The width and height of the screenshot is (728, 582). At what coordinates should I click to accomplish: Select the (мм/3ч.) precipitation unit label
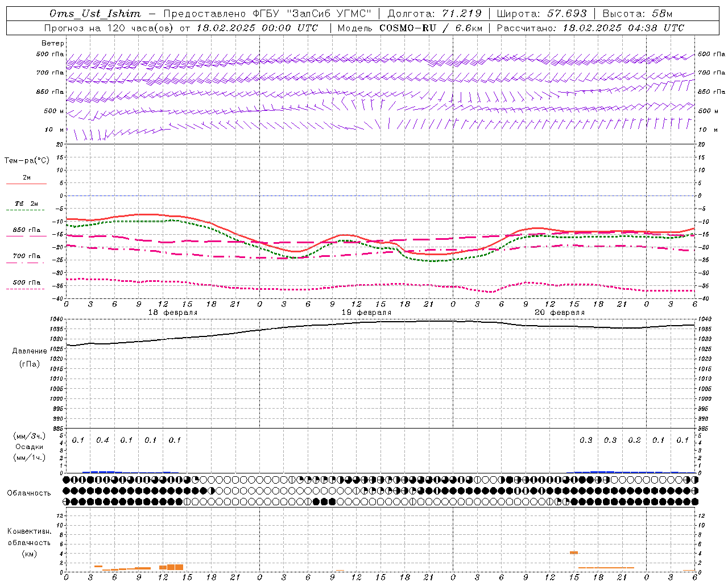[30, 436]
